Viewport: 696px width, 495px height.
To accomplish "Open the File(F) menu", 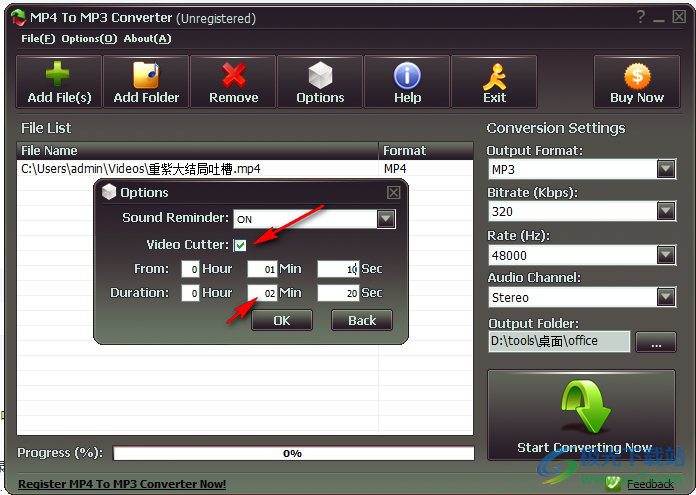I will (x=38, y=39).
